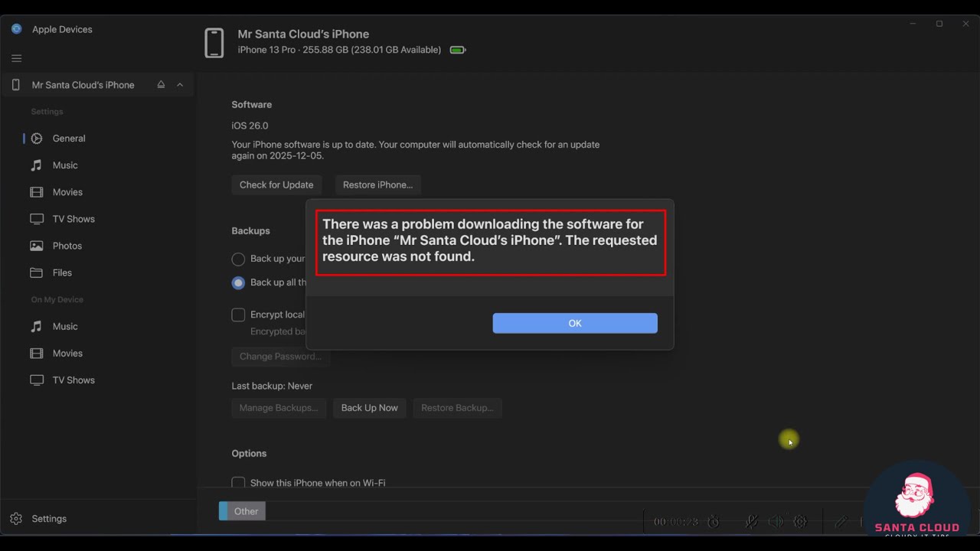Click the large iPhone icon in header

(214, 43)
